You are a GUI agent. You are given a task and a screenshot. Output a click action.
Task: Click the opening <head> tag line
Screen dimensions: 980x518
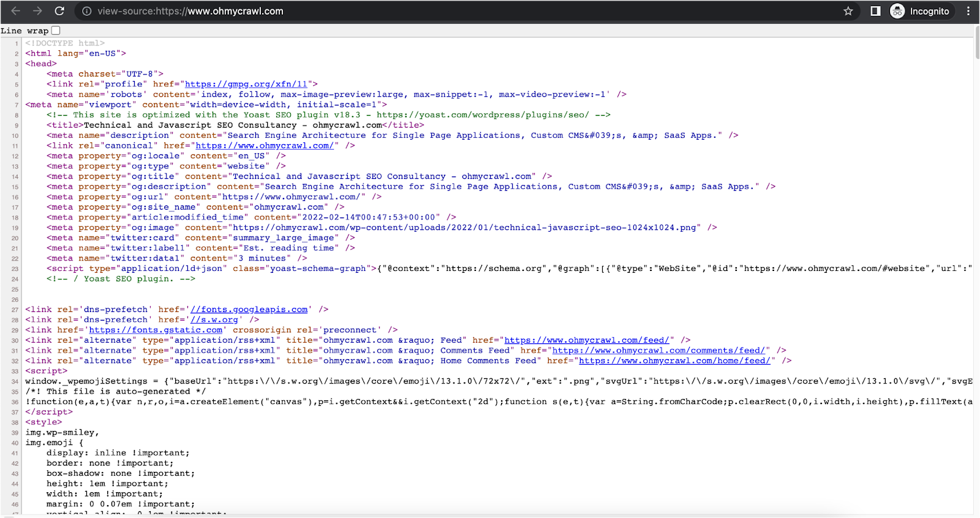point(41,64)
